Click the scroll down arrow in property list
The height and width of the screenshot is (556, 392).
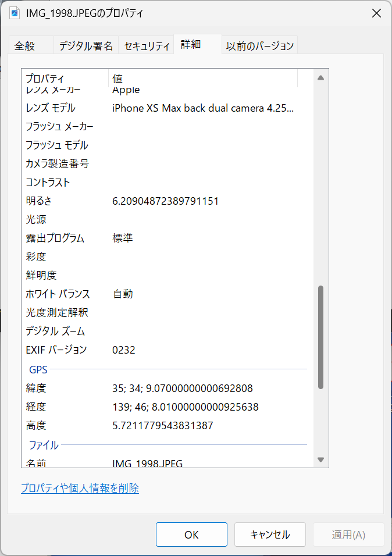[320, 459]
